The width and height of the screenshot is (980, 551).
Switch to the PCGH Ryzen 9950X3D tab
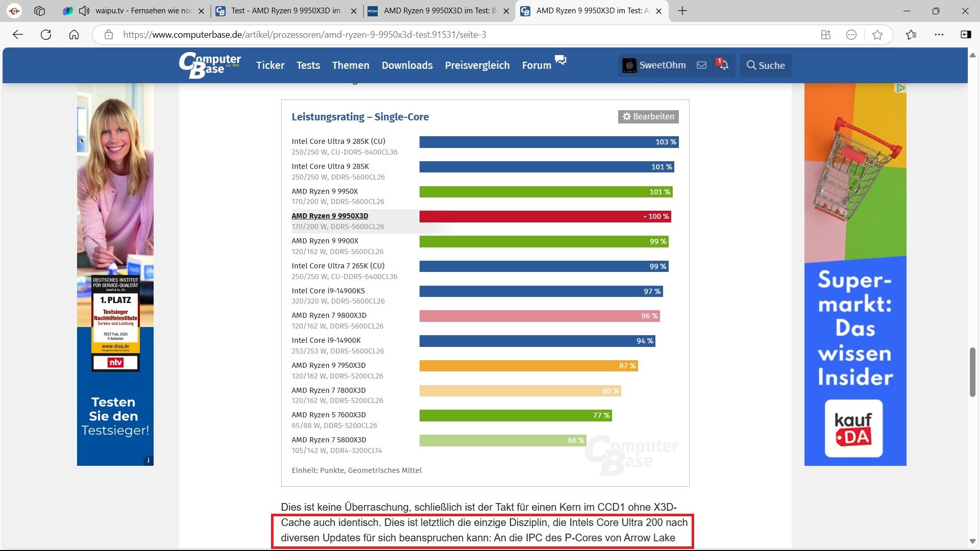[439, 11]
